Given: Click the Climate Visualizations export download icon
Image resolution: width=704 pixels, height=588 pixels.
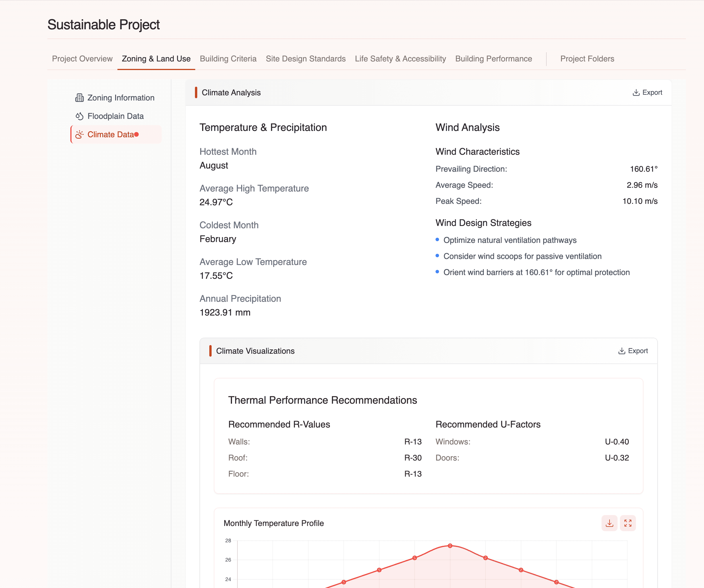Looking at the screenshot, I should click(621, 351).
